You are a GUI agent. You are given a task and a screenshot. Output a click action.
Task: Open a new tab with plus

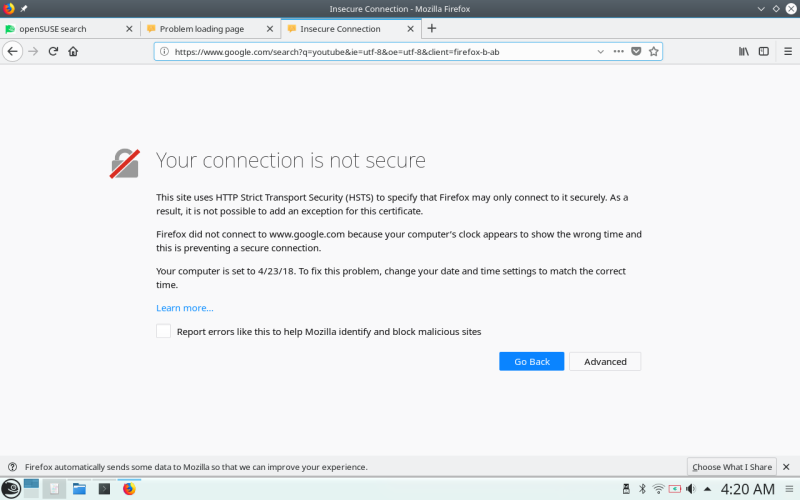point(432,29)
